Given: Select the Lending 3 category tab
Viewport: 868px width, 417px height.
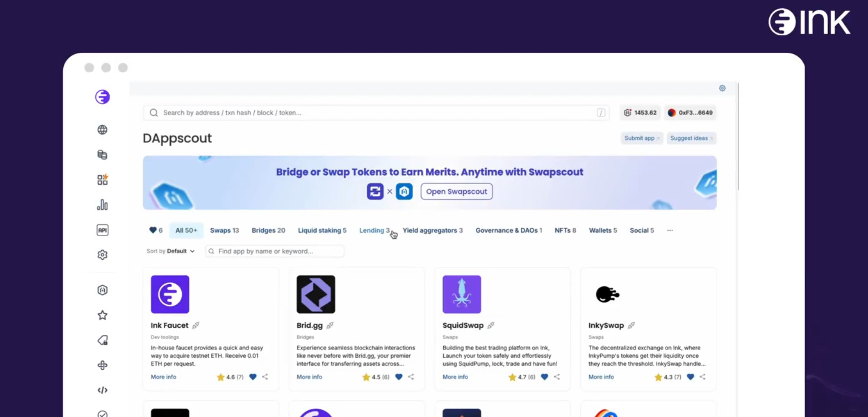Looking at the screenshot, I should (375, 230).
